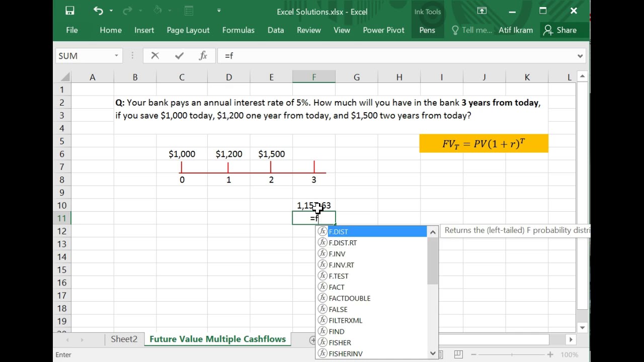Choose F.INV from the function list

[372, 254]
